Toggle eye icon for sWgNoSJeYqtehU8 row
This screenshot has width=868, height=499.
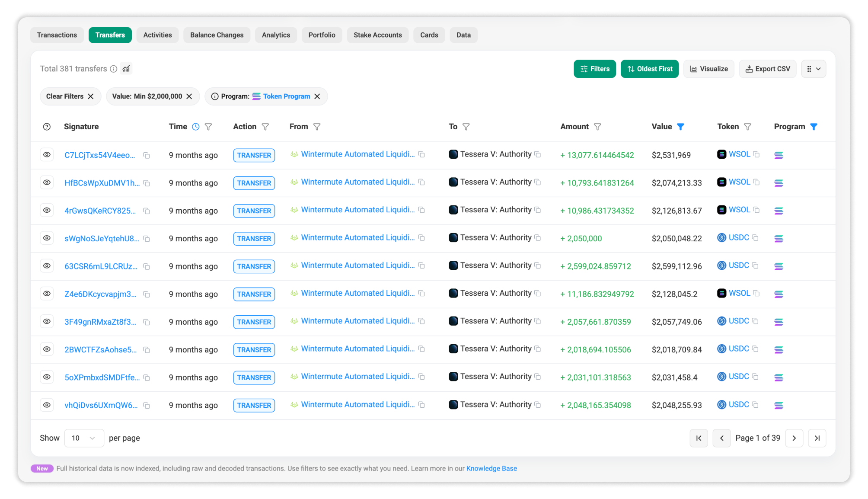pyautogui.click(x=47, y=238)
